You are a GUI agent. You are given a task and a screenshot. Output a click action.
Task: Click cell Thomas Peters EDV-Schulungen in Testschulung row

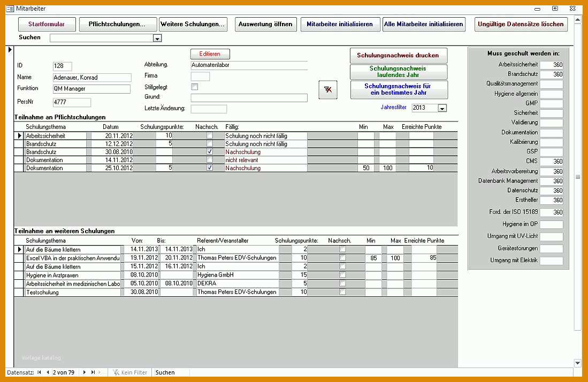(x=238, y=292)
